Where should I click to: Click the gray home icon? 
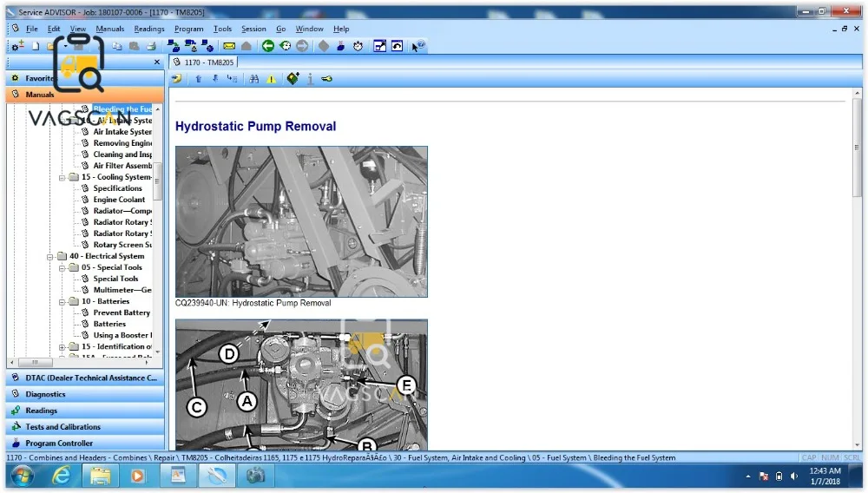click(247, 46)
